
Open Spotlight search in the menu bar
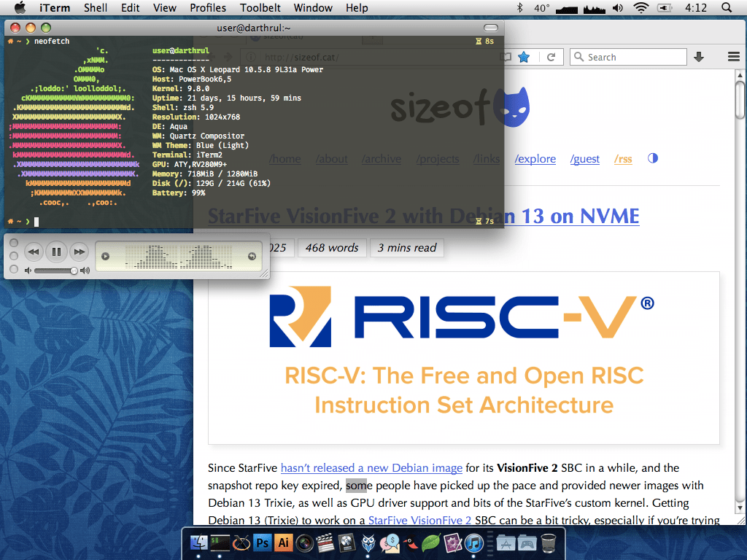727,8
